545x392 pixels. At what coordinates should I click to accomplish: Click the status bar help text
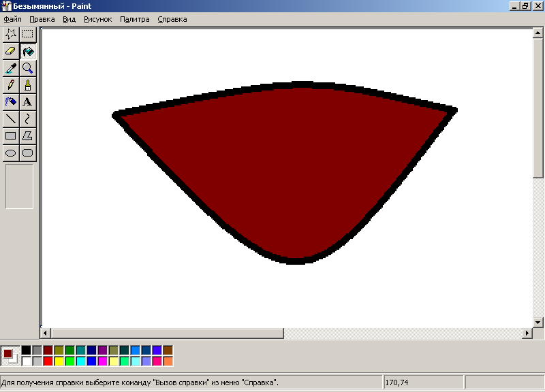click(x=140, y=382)
